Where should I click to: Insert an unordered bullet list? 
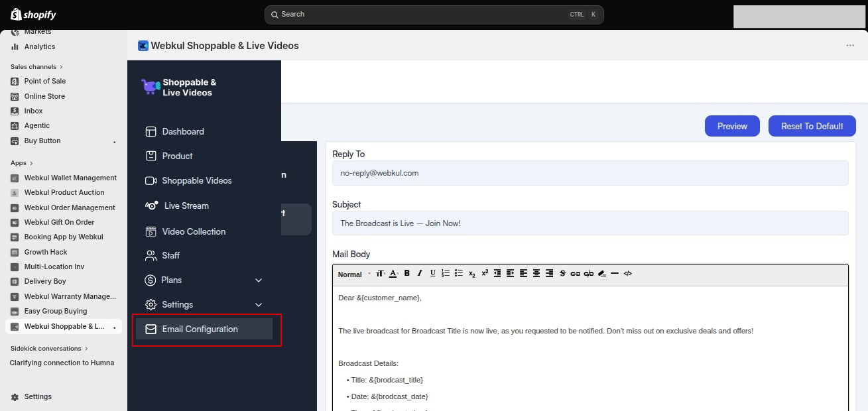tap(459, 273)
